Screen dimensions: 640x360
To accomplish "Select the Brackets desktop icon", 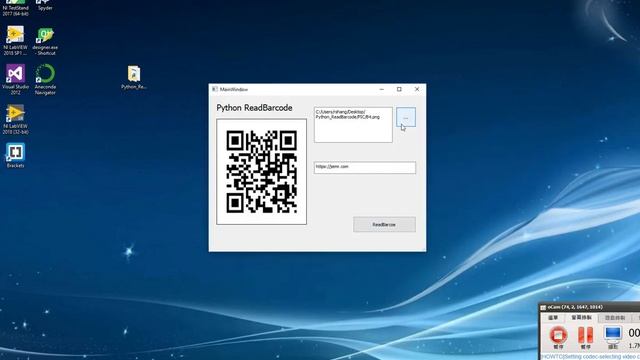I will click(x=15, y=155).
